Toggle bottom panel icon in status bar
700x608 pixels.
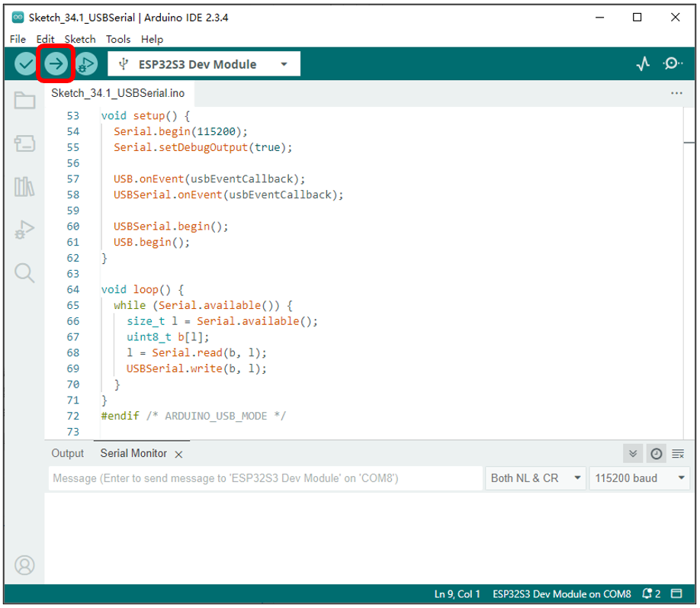pyautogui.click(x=677, y=594)
